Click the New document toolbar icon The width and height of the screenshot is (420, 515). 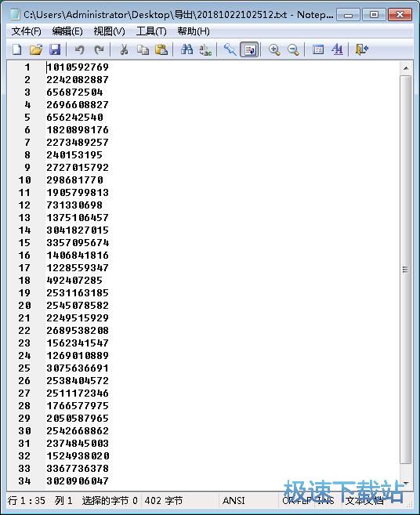(x=17, y=49)
